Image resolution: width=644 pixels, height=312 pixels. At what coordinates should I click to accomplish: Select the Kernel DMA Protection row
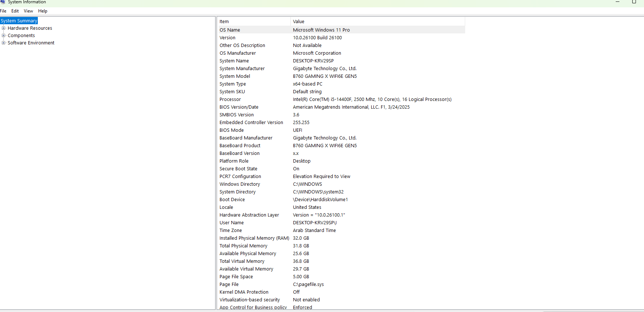pos(341,292)
